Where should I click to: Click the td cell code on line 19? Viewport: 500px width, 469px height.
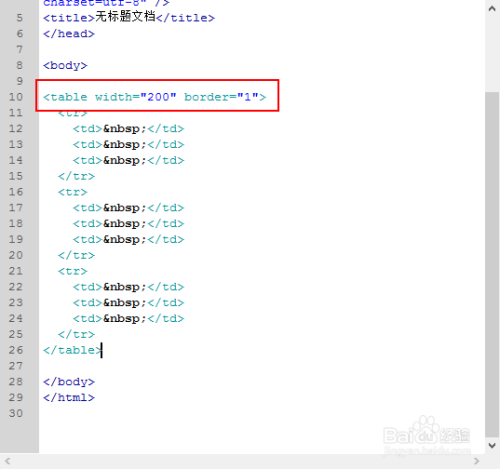click(128, 239)
